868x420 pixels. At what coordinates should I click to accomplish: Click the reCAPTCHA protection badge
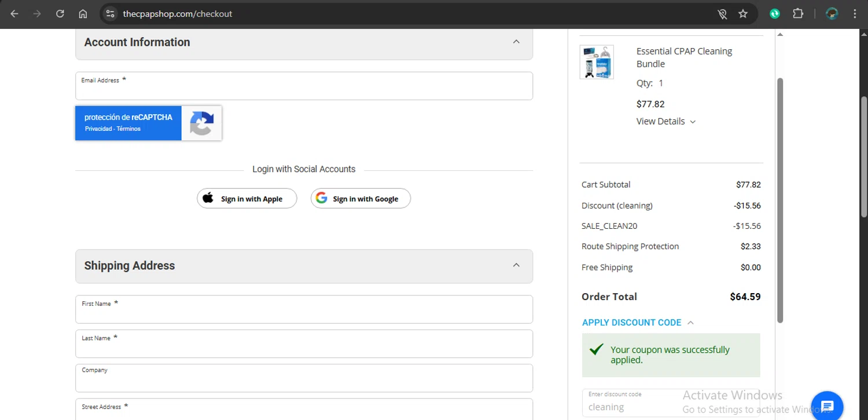click(148, 123)
